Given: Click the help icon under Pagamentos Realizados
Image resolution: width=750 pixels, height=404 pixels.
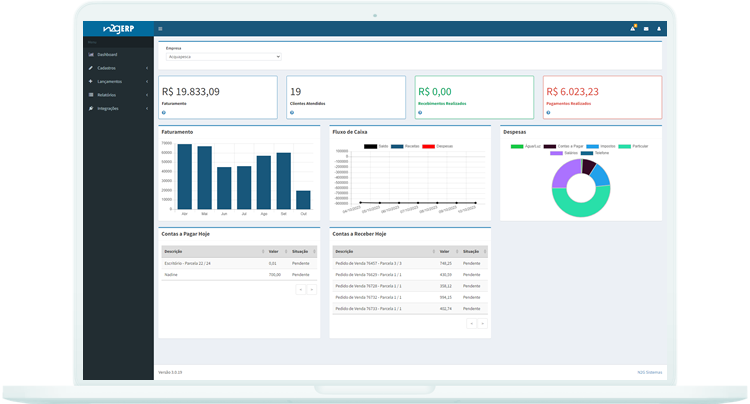Looking at the screenshot, I should click(549, 113).
